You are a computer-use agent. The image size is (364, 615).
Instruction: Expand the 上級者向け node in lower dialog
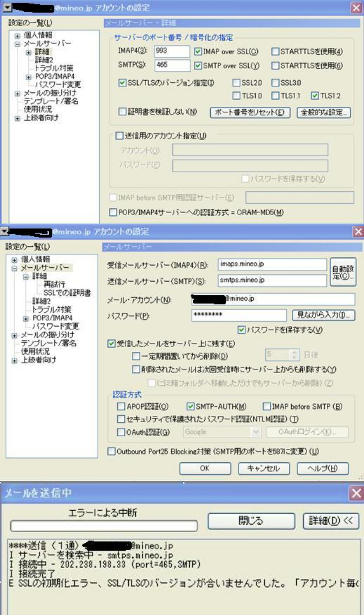[x=15, y=361]
